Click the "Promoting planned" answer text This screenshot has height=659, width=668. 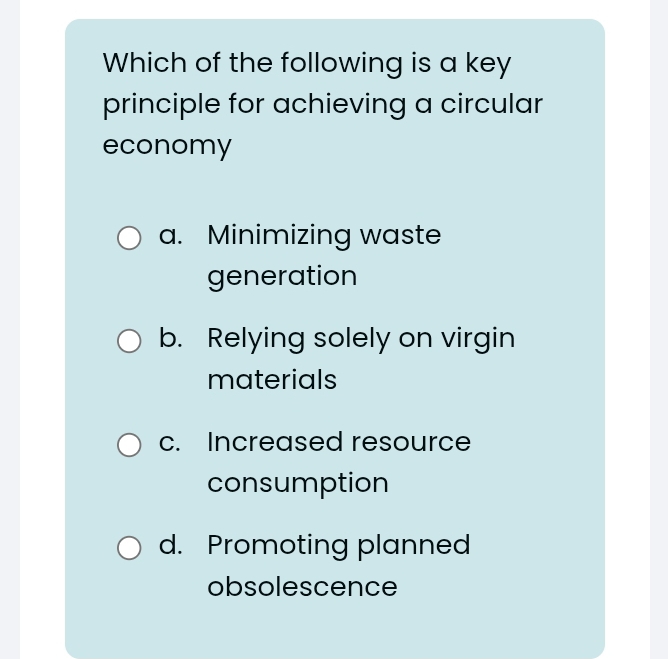tap(338, 545)
